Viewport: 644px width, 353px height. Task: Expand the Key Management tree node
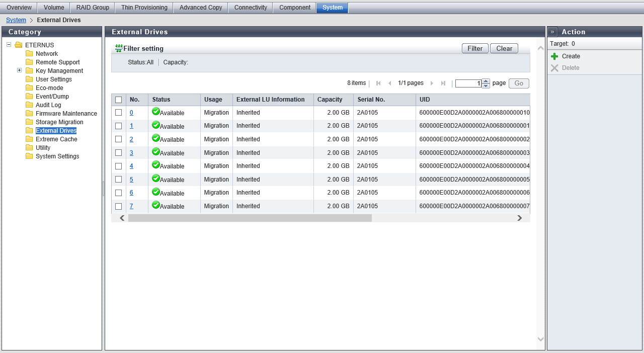point(19,70)
